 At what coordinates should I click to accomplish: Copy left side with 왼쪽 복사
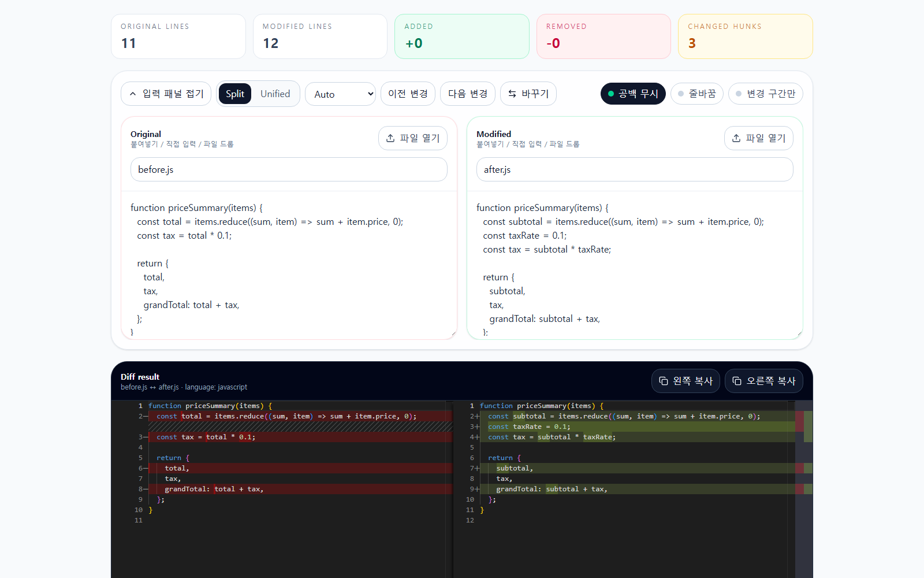(685, 381)
